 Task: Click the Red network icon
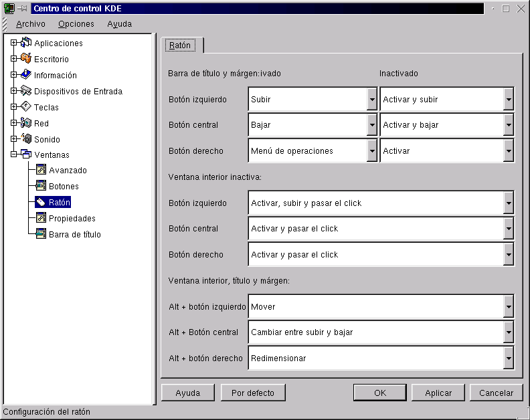pos(26,123)
